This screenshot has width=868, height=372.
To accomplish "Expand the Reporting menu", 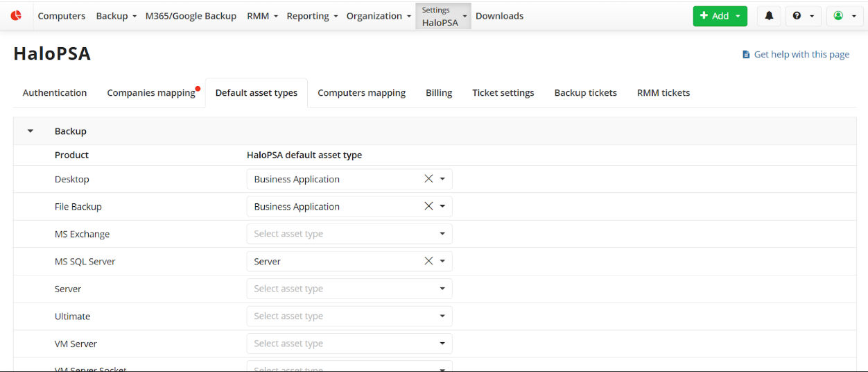I will 312,16.
